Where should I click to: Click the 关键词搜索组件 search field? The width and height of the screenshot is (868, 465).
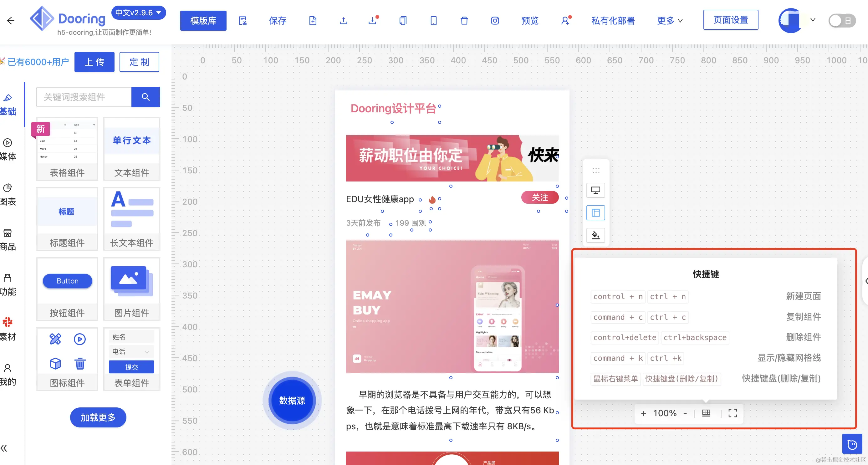click(x=84, y=97)
